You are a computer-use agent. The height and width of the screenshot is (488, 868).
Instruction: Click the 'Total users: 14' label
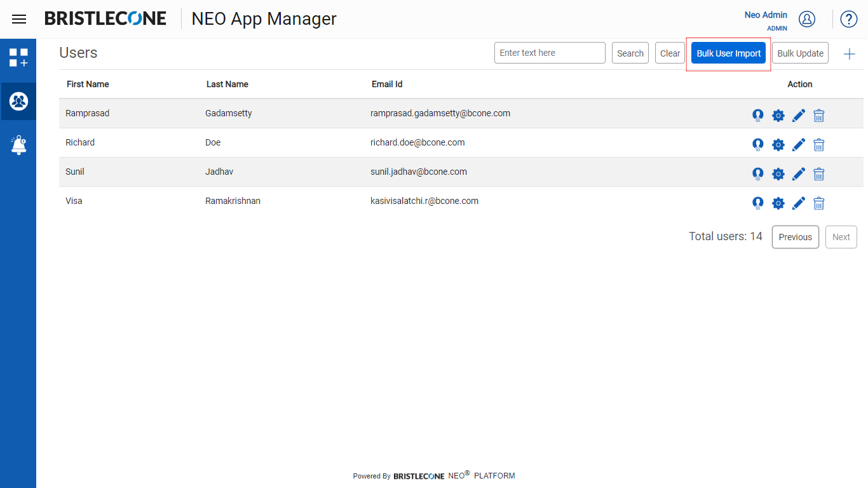tap(726, 236)
